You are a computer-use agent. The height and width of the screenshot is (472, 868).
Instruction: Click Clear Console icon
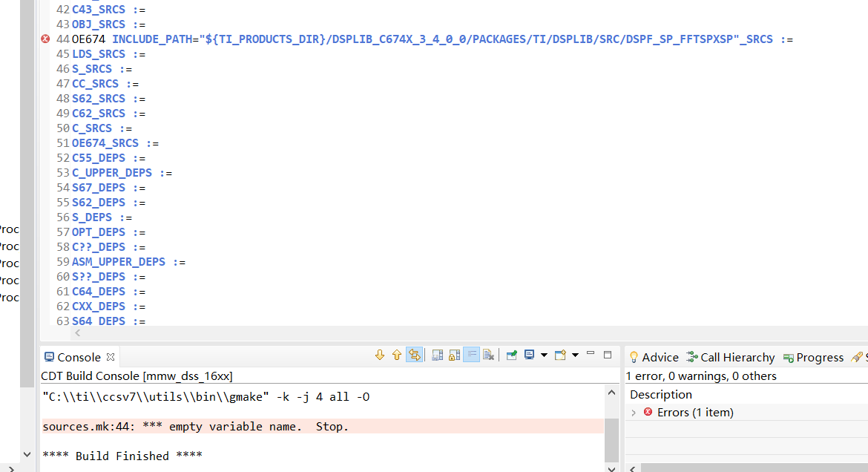tap(488, 355)
